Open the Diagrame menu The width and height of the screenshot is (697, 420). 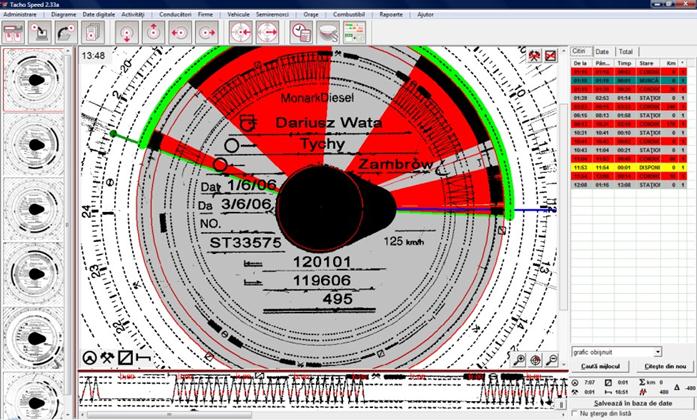(64, 14)
